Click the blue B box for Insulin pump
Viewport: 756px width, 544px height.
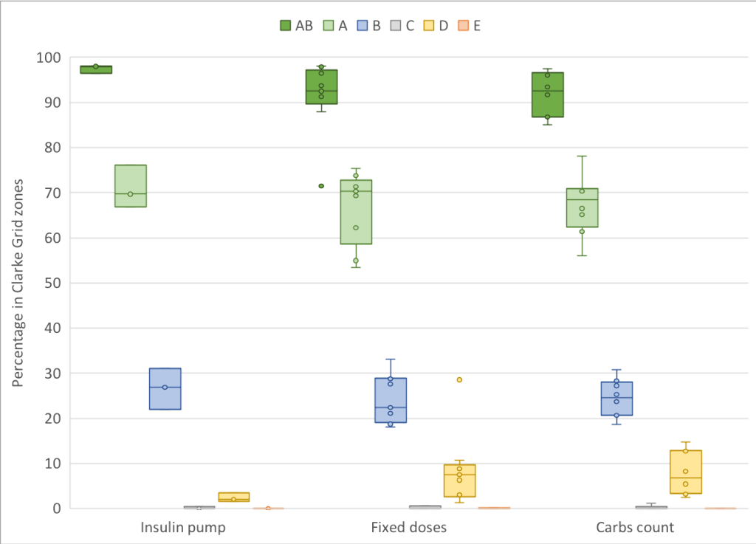pos(165,388)
